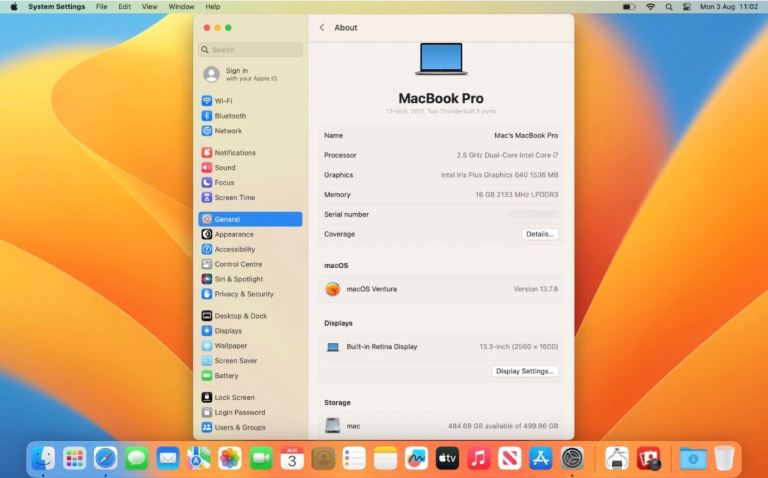Screen dimensions: 768x478
Task: Launch Finder from the Dock
Action: pos(43,459)
